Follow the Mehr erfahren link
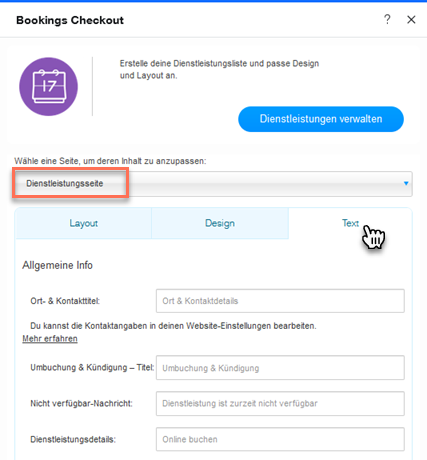Viewport: 427px width, 460px height. coord(50,339)
